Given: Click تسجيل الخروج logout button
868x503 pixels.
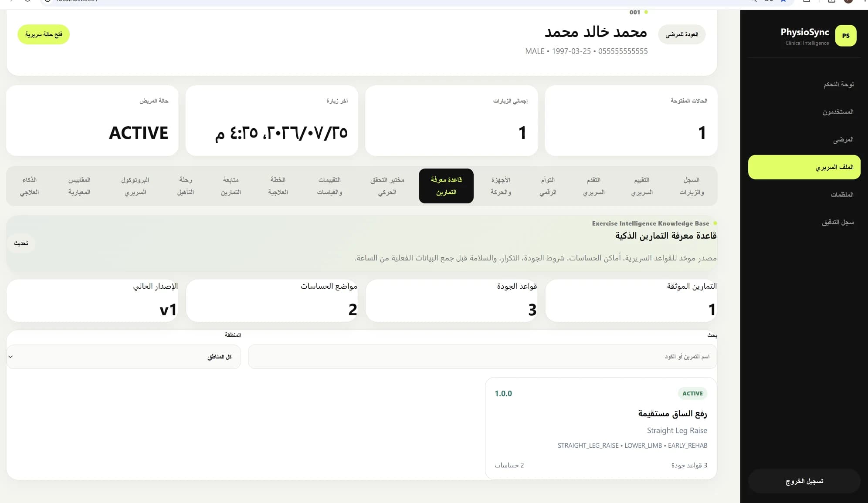Looking at the screenshot, I should (x=804, y=481).
